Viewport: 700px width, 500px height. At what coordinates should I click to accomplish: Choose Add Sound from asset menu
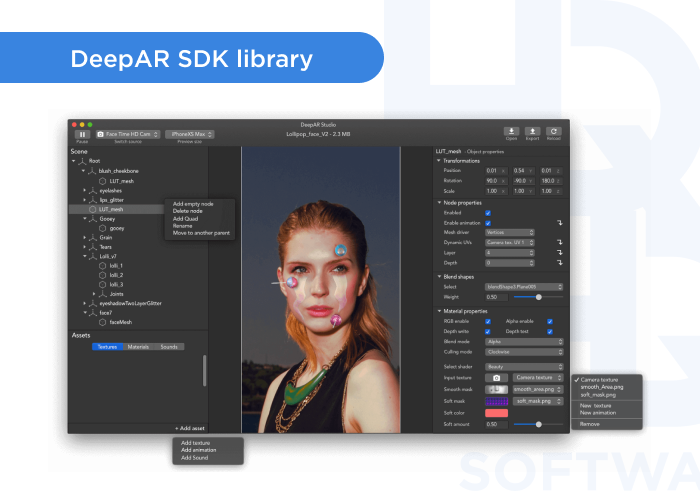pyautogui.click(x=195, y=458)
